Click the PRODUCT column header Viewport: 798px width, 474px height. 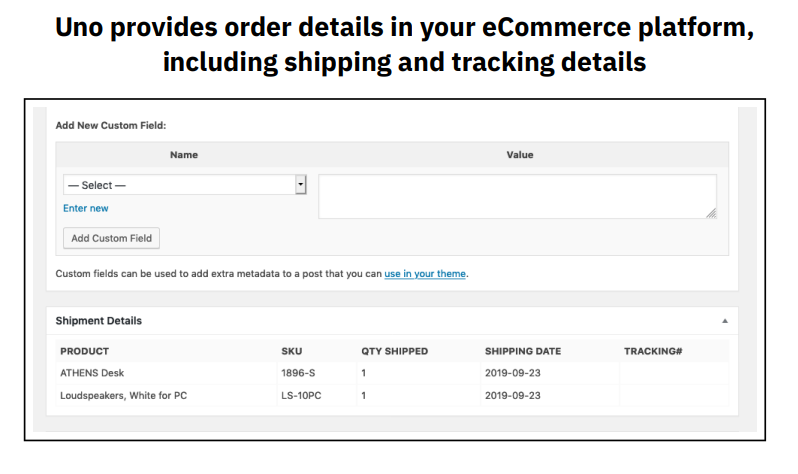(85, 351)
